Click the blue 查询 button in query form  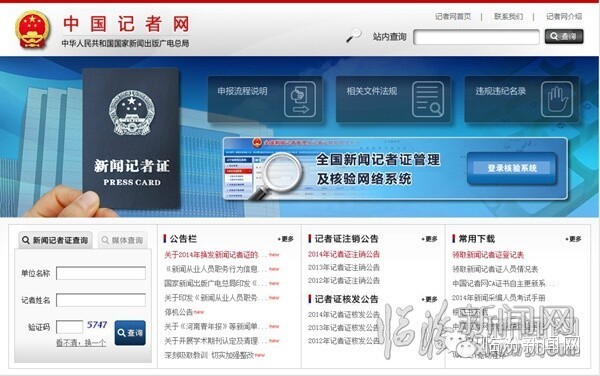(130, 333)
